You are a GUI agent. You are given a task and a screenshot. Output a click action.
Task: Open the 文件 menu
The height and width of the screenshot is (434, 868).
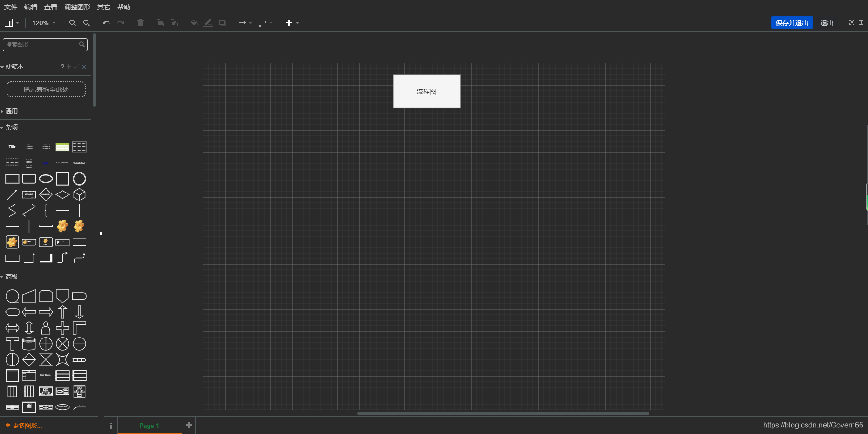pos(11,7)
